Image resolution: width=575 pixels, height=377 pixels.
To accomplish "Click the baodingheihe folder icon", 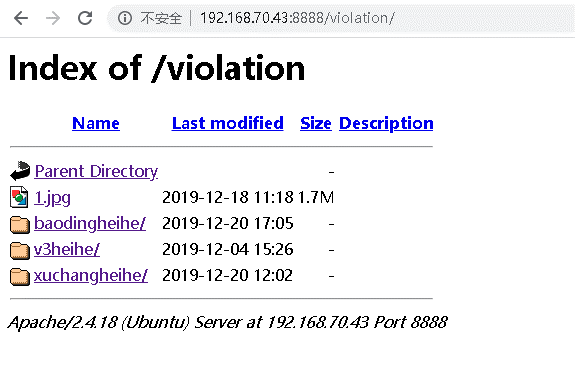I will click(20, 224).
